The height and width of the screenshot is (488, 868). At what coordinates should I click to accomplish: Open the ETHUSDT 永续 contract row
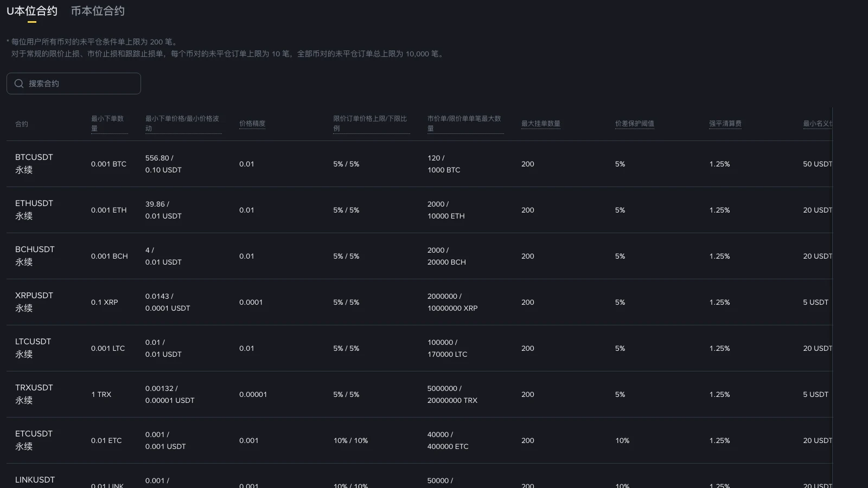(419, 210)
